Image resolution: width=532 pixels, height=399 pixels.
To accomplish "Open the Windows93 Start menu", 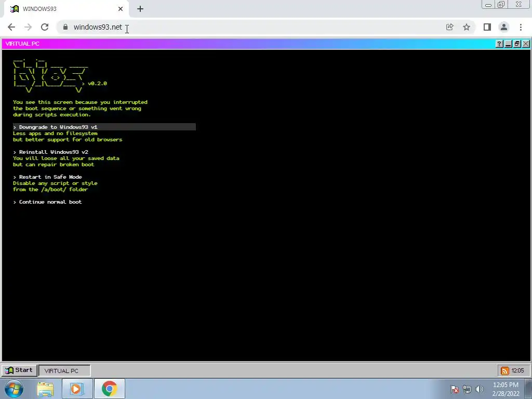I will click(19, 370).
